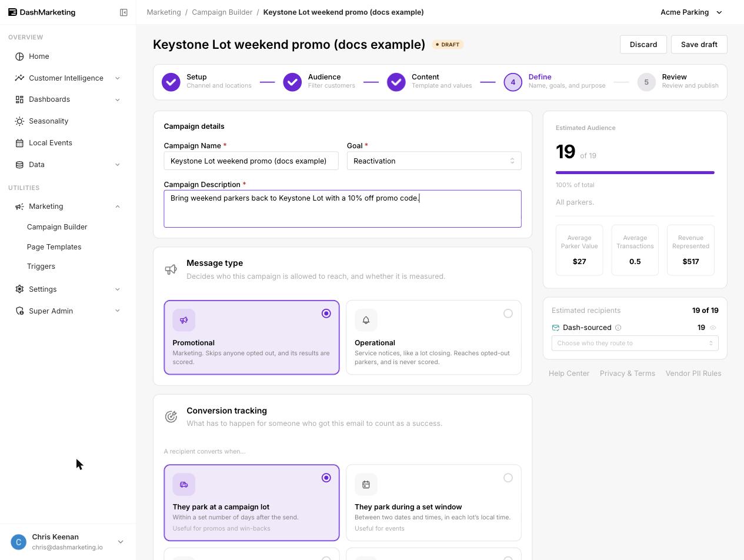Open Page Templates in the Marketing menu
The image size is (744, 560).
(54, 247)
